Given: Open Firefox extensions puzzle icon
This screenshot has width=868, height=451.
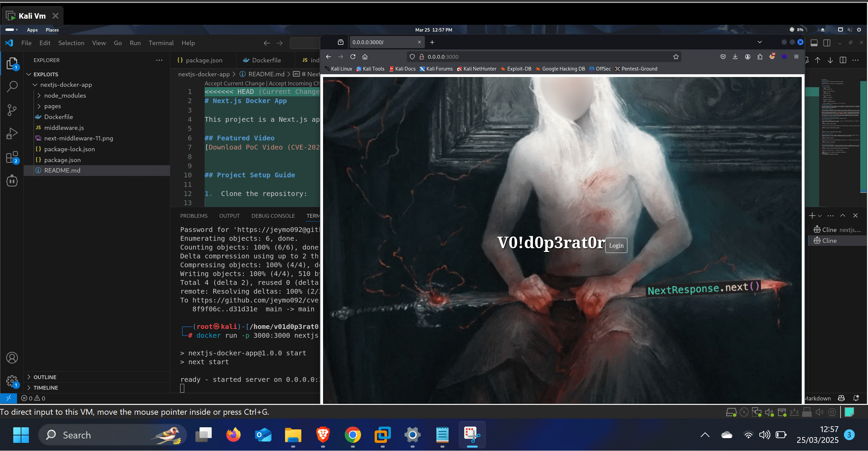Looking at the screenshot, I should pos(760,57).
